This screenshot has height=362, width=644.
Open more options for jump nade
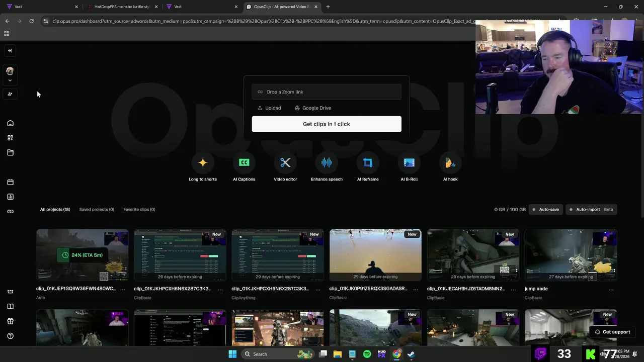click(611, 289)
